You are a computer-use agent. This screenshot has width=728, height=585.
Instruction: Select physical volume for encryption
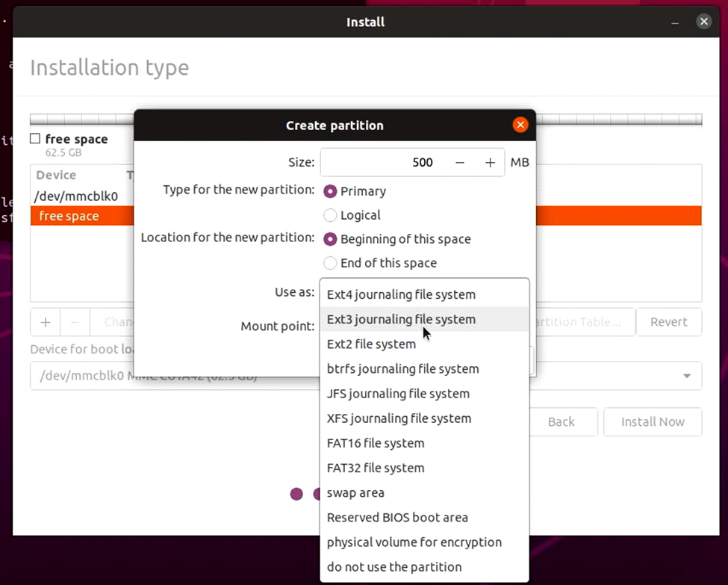coord(424,542)
